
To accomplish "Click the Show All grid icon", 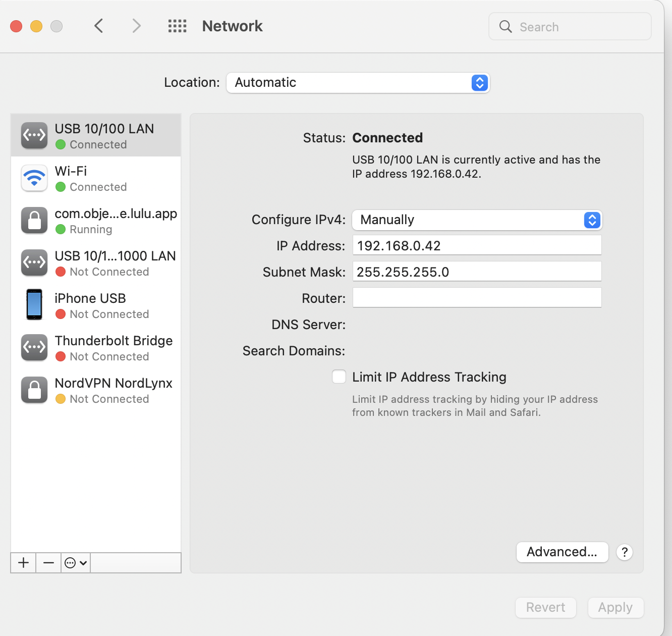I will 177,26.
